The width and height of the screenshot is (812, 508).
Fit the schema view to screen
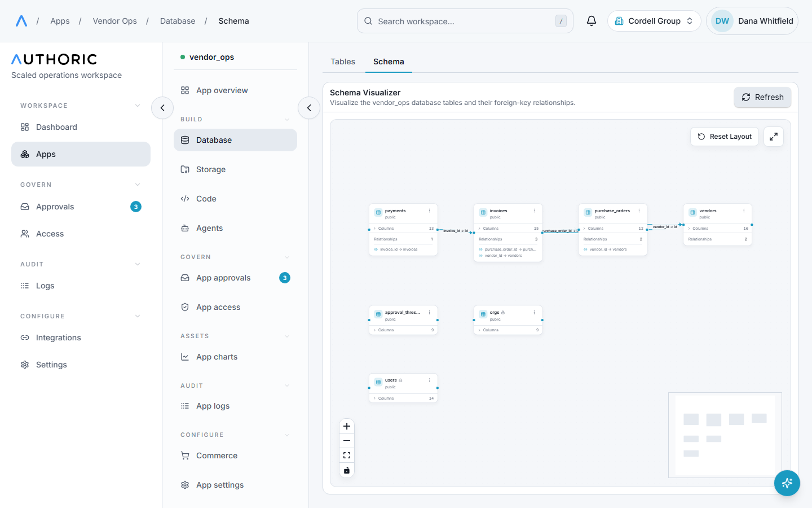347,456
